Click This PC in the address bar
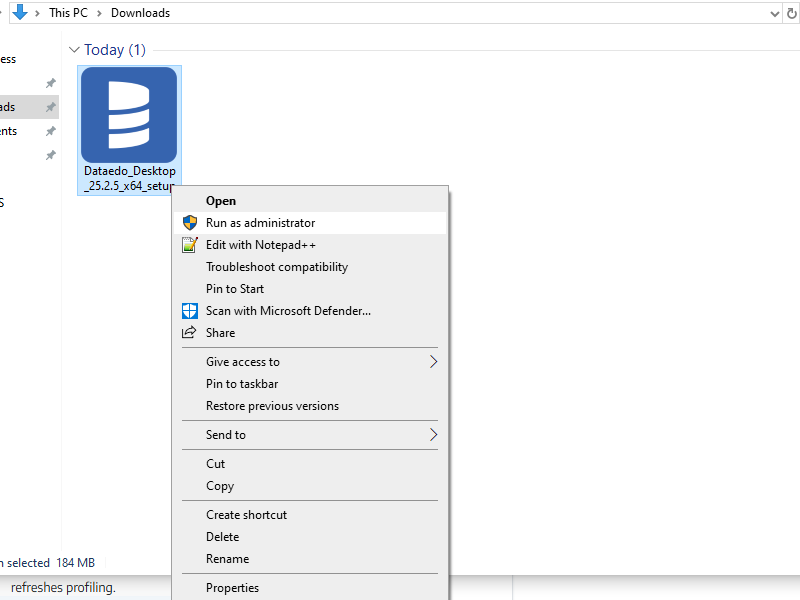The width and height of the screenshot is (800, 600). click(68, 13)
